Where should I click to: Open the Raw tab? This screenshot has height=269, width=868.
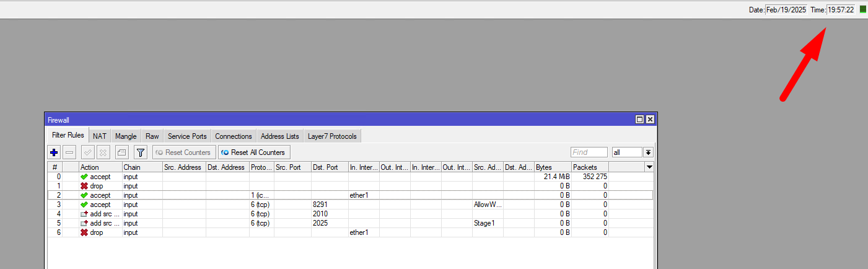[152, 136]
